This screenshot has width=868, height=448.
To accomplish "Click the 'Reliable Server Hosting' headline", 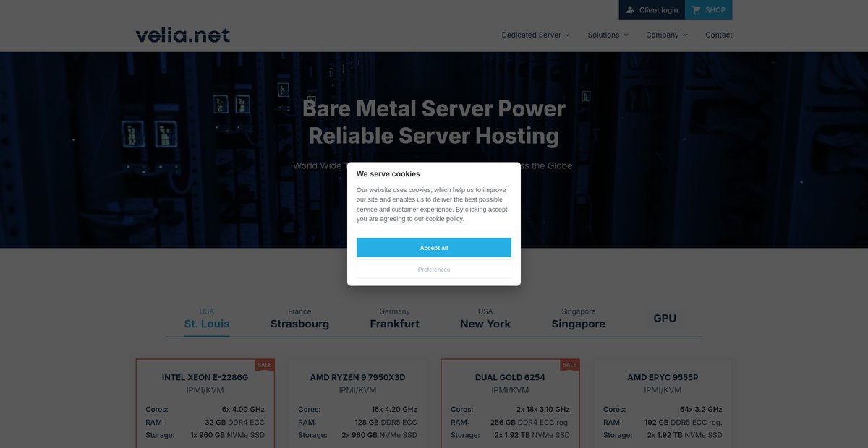I will (x=434, y=136).
